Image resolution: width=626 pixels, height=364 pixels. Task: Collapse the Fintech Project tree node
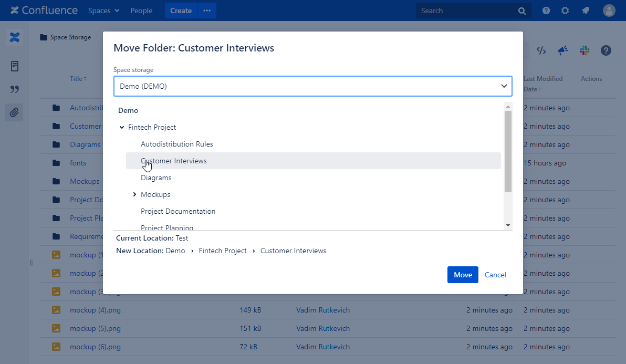122,127
